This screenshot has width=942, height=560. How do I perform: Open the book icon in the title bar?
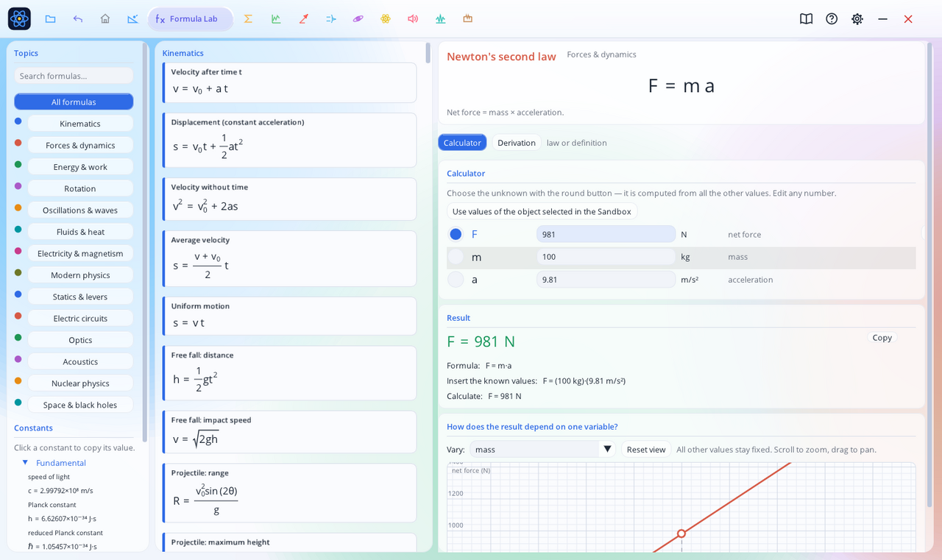coord(806,18)
